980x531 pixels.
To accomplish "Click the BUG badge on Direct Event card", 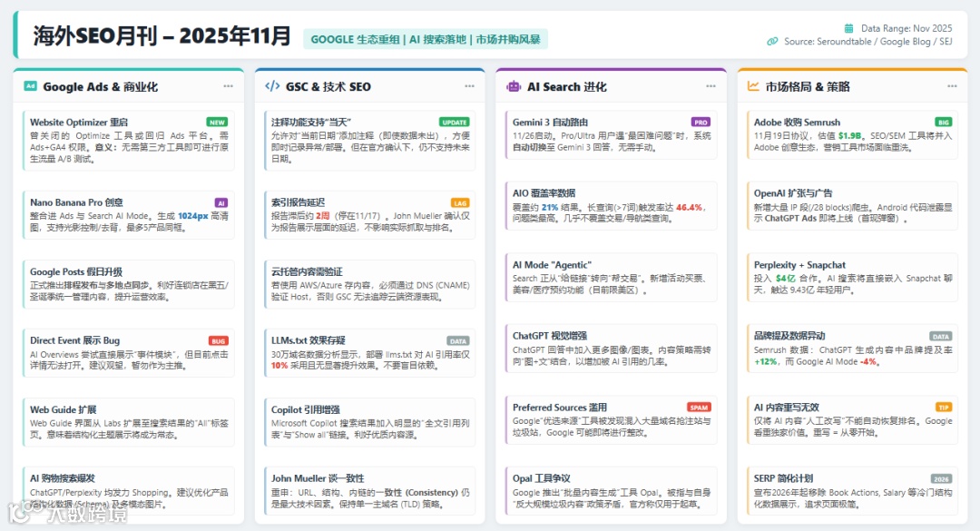I will [218, 341].
